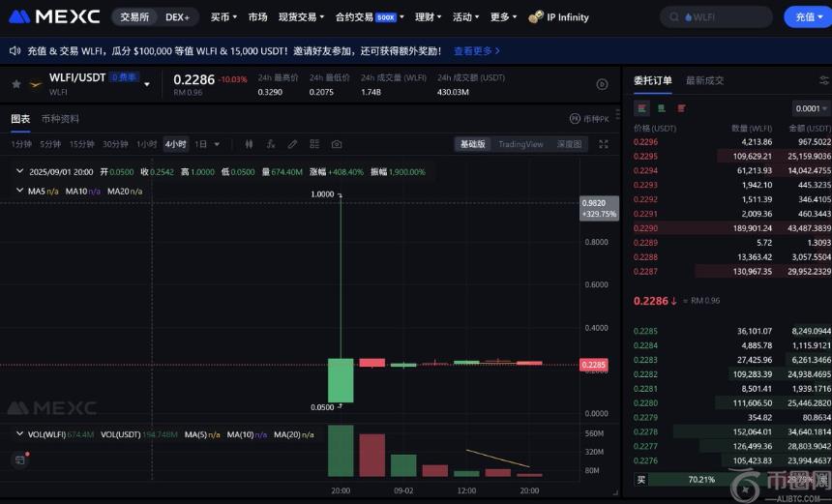The image size is (832, 504).
Task: Open the 币种资料 tab
Action: coord(60,119)
